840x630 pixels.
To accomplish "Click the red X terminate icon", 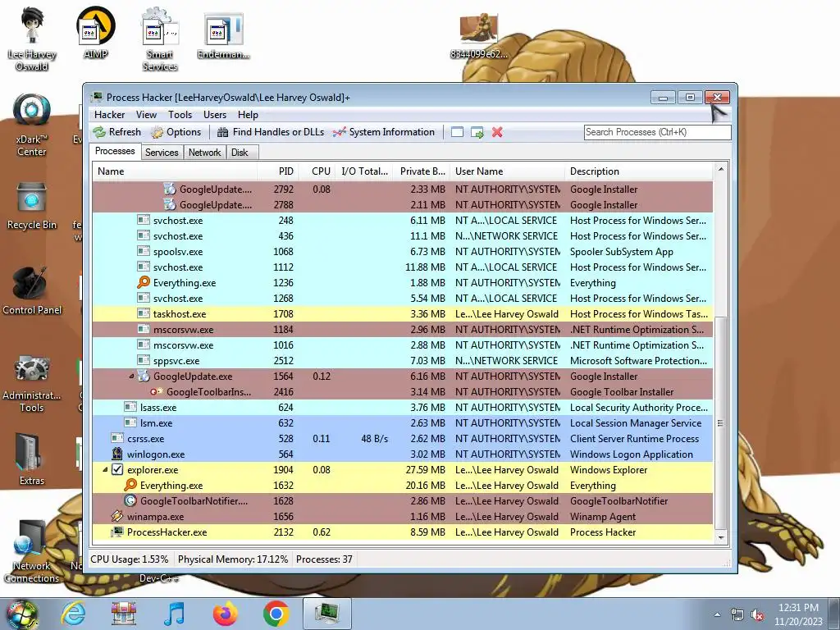I will click(x=497, y=132).
